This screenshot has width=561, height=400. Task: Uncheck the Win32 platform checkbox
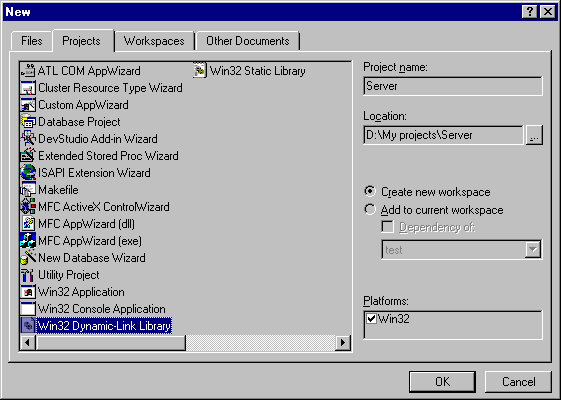pos(371,318)
